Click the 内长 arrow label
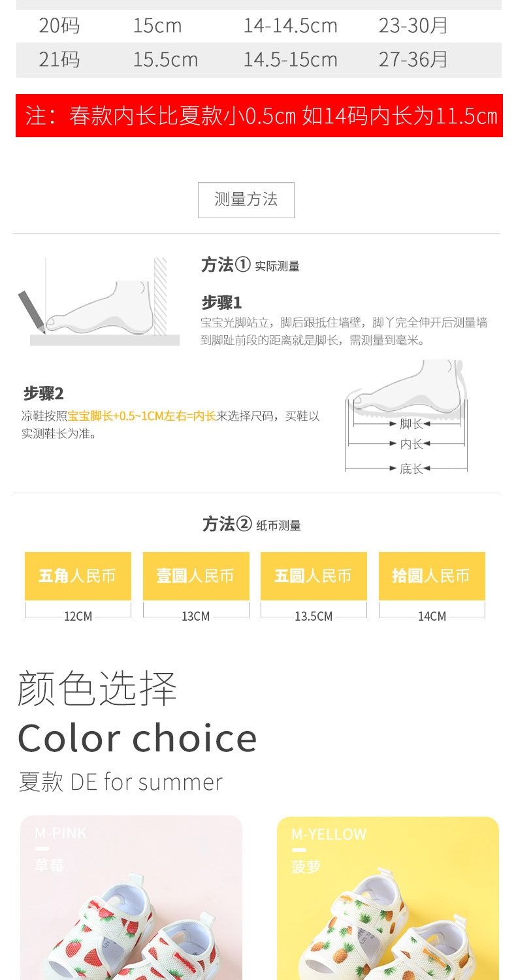This screenshot has height=980, width=516. [411, 444]
